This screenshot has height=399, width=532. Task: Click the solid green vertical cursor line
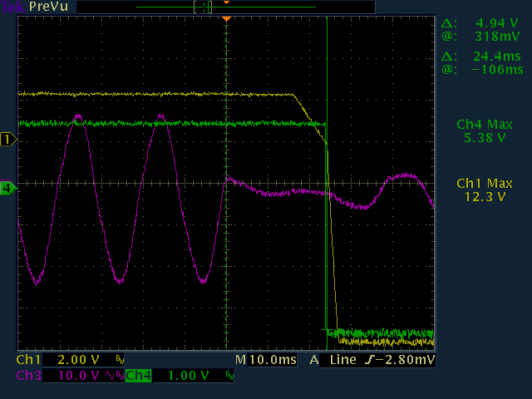[327, 183]
